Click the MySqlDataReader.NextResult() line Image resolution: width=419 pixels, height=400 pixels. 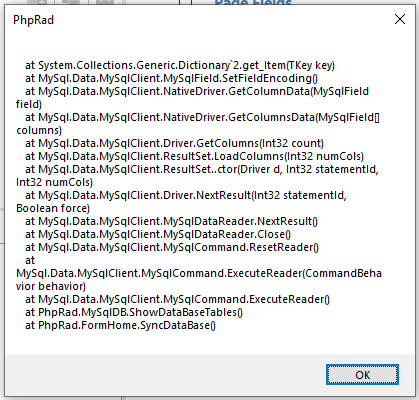pyautogui.click(x=171, y=221)
